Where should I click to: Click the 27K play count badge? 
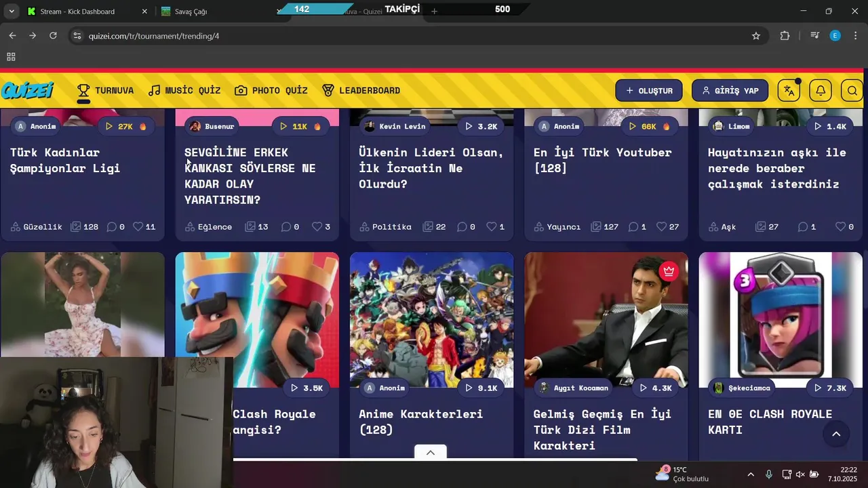click(x=126, y=126)
